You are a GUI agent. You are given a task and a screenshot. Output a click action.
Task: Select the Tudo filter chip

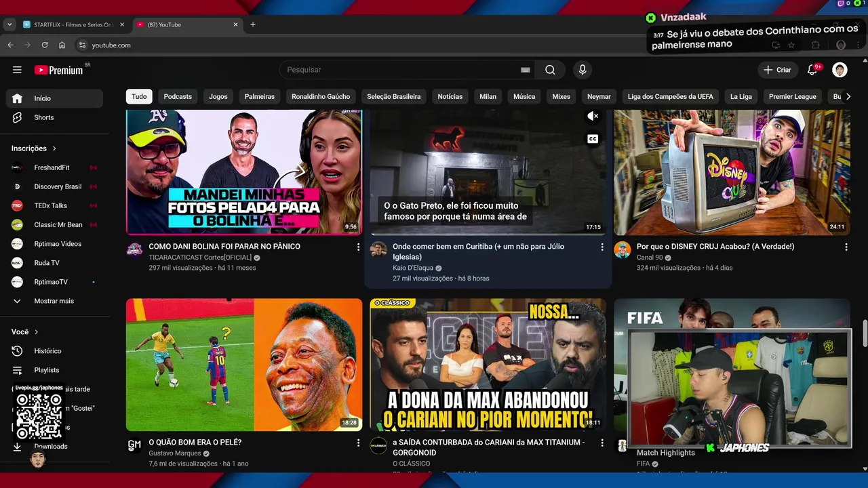(139, 96)
